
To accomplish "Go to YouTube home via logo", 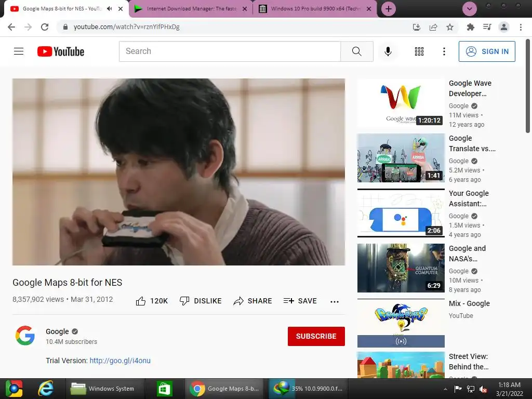I will (x=61, y=51).
